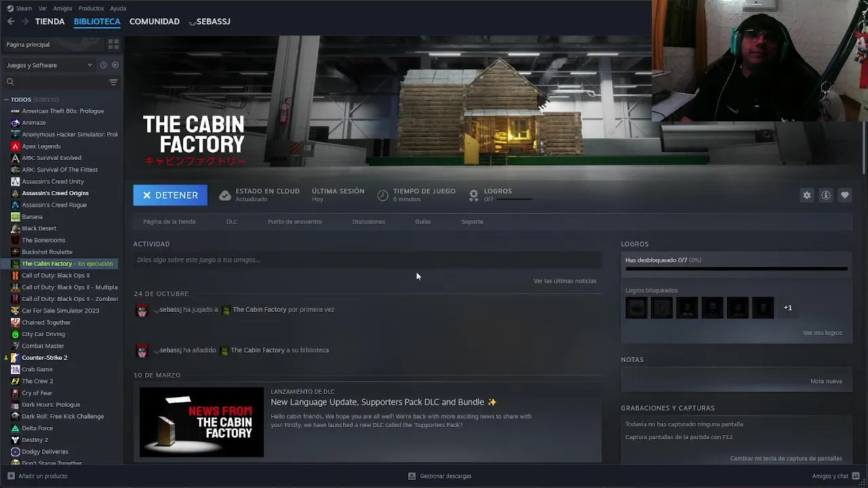Click the library search field
This screenshot has height=488, width=868.
click(61, 82)
